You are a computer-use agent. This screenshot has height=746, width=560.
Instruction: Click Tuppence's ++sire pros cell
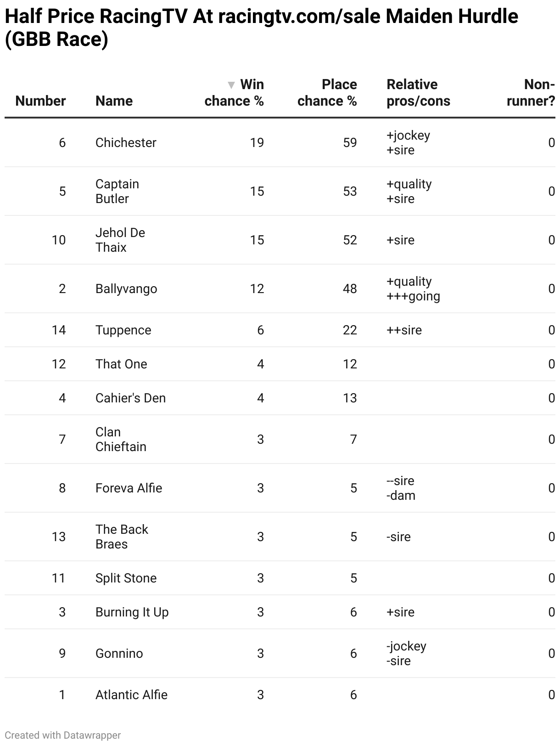pyautogui.click(x=404, y=330)
